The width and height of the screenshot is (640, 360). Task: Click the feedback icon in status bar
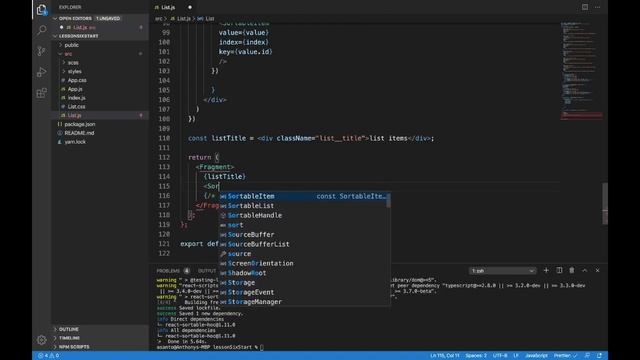(x=587, y=356)
